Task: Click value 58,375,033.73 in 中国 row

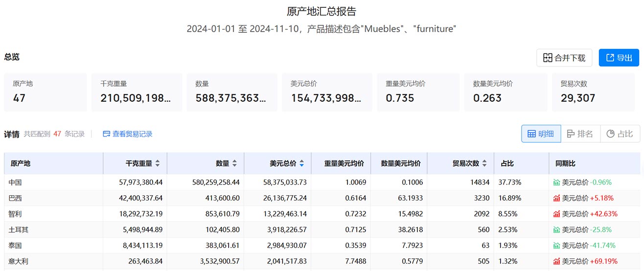Action: click(x=285, y=182)
